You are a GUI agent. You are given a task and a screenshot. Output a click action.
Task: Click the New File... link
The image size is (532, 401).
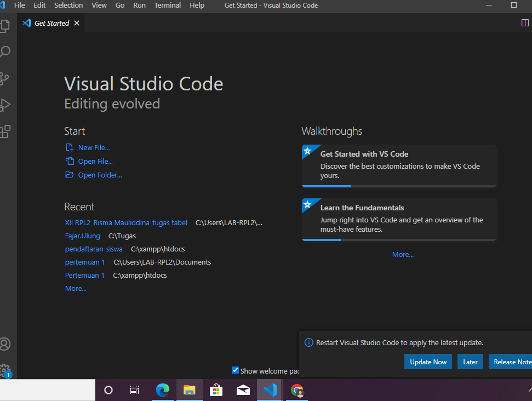94,147
